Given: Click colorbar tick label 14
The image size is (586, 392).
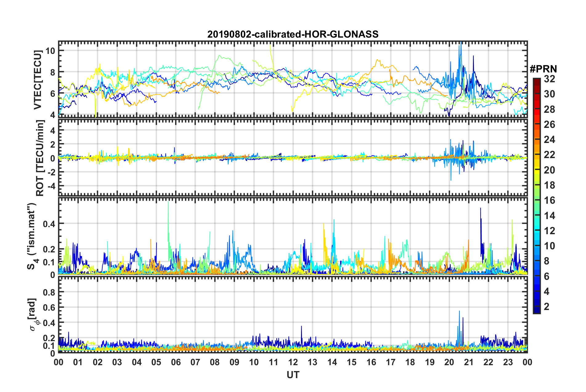Looking at the screenshot, I should pos(549,216).
